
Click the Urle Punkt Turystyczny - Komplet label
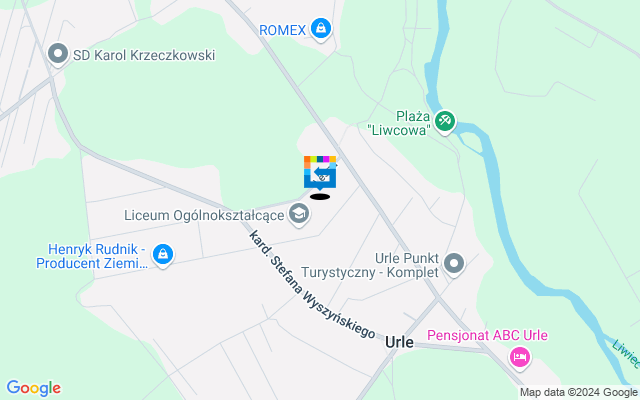click(370, 265)
